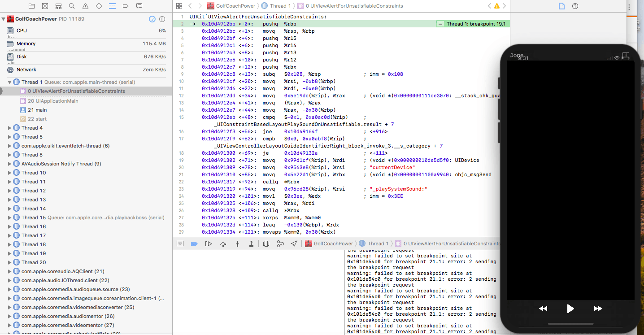This screenshot has width=644, height=335.
Task: Open the Source Control navigator
Action: point(45,6)
